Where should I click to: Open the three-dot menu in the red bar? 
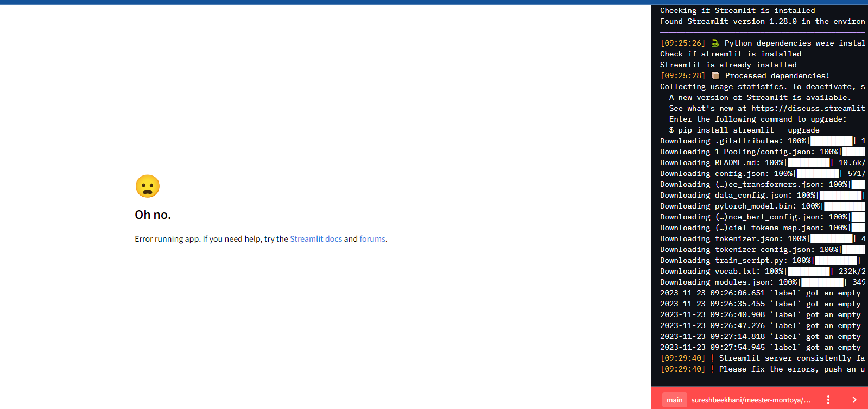[828, 400]
